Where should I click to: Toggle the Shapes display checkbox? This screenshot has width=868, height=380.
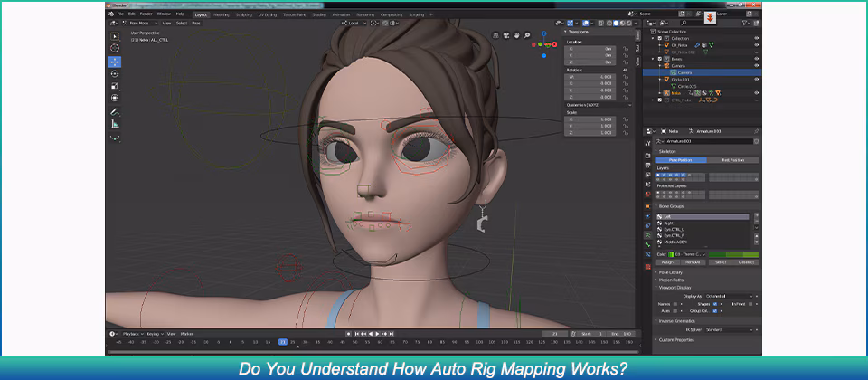click(x=715, y=304)
